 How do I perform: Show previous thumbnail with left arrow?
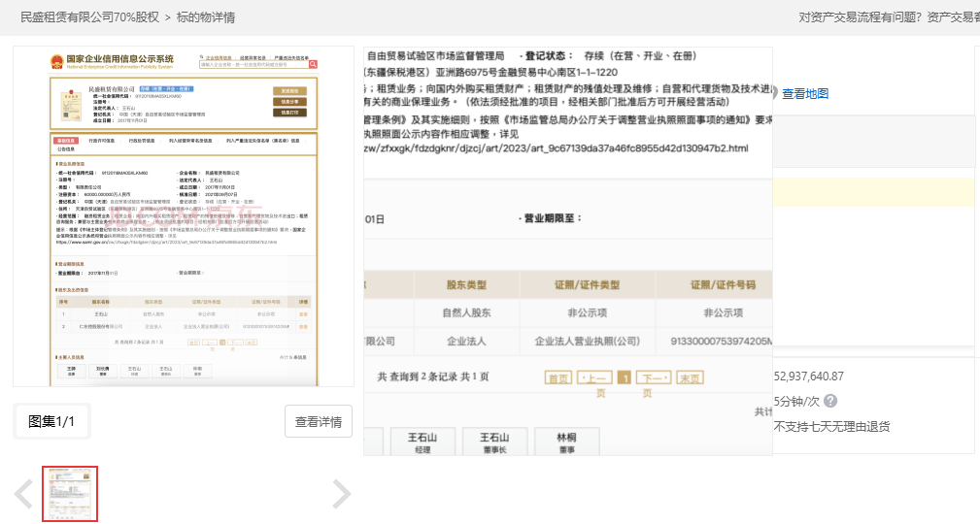[x=23, y=494]
